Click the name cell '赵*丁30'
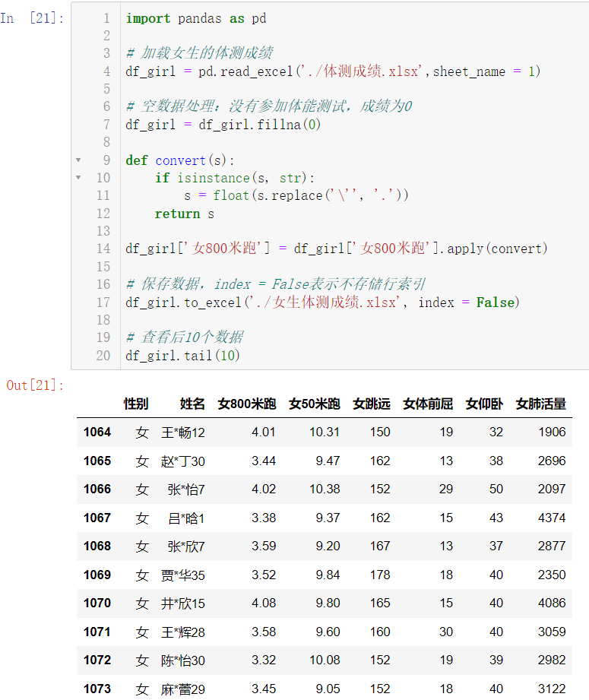 coord(183,461)
